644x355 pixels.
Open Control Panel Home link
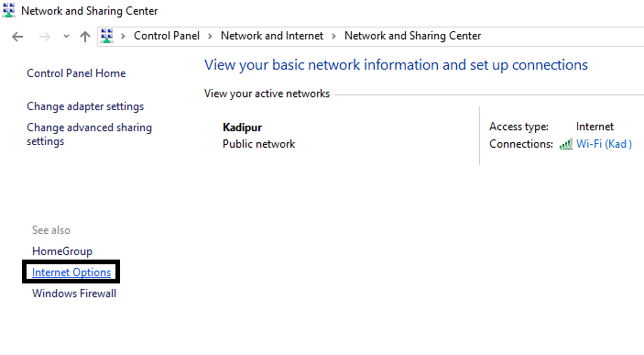pos(76,73)
